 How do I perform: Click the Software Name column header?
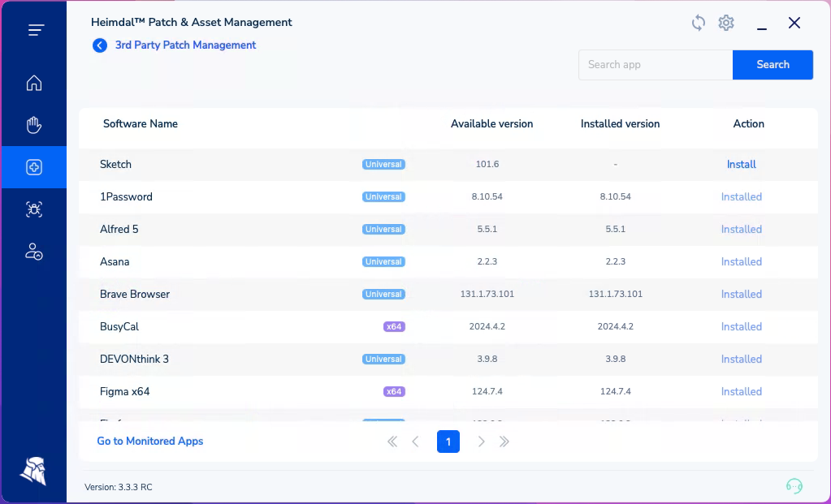coord(141,124)
